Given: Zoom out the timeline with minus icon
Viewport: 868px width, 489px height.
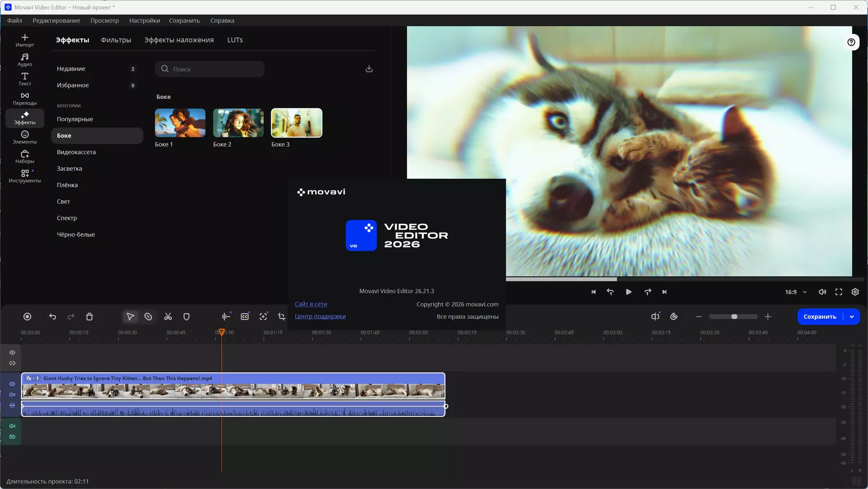Looking at the screenshot, I should (699, 316).
